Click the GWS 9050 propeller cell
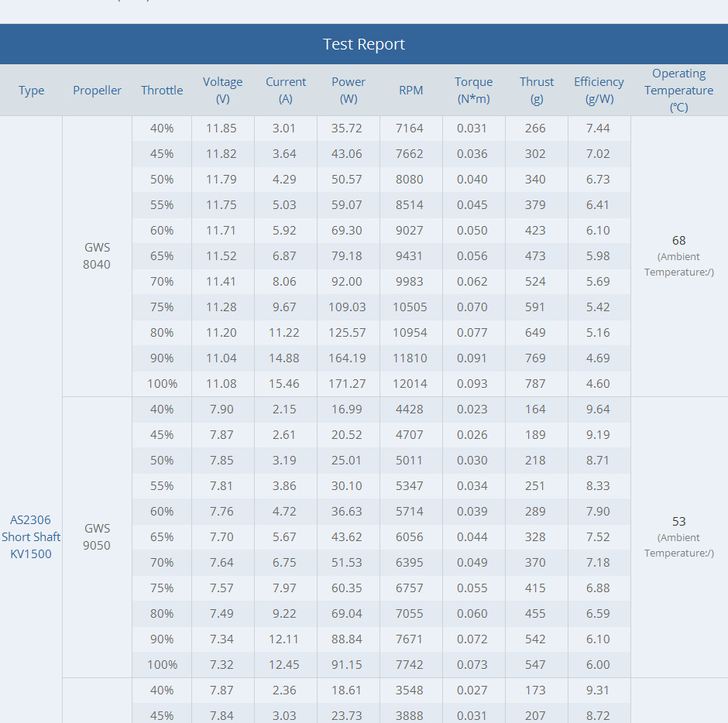Viewport: 728px width, 723px height. [97, 537]
